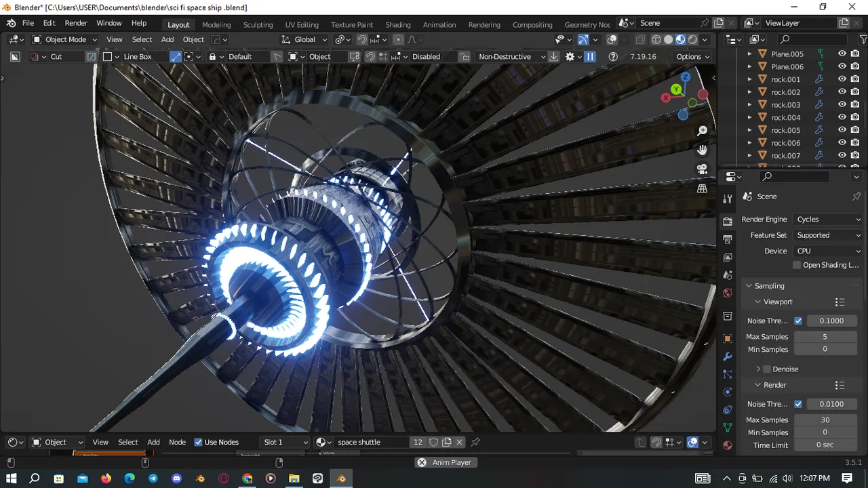
Task: Open the Scene properties tab
Action: 728,275
